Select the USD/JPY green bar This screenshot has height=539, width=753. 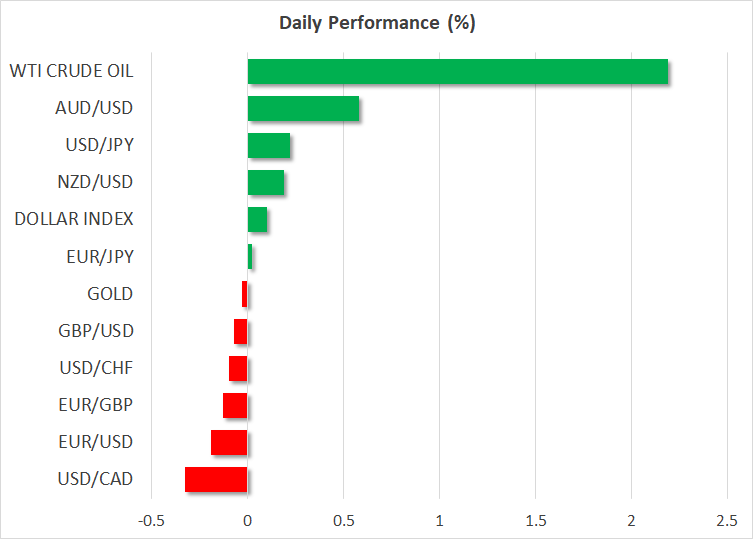268,145
